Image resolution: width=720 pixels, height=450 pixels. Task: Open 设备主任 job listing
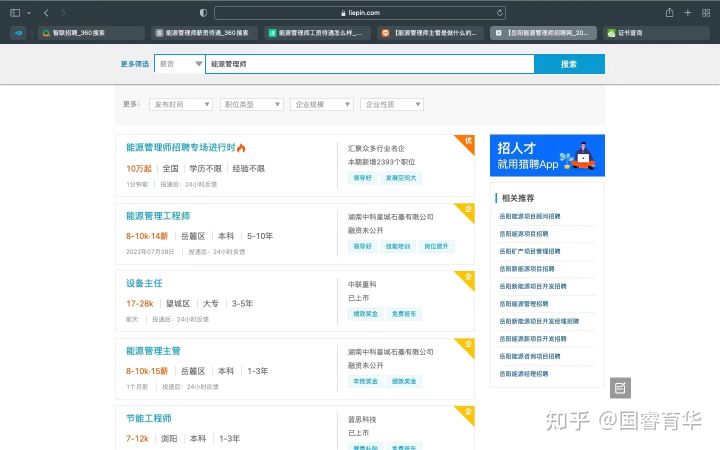[x=144, y=283]
